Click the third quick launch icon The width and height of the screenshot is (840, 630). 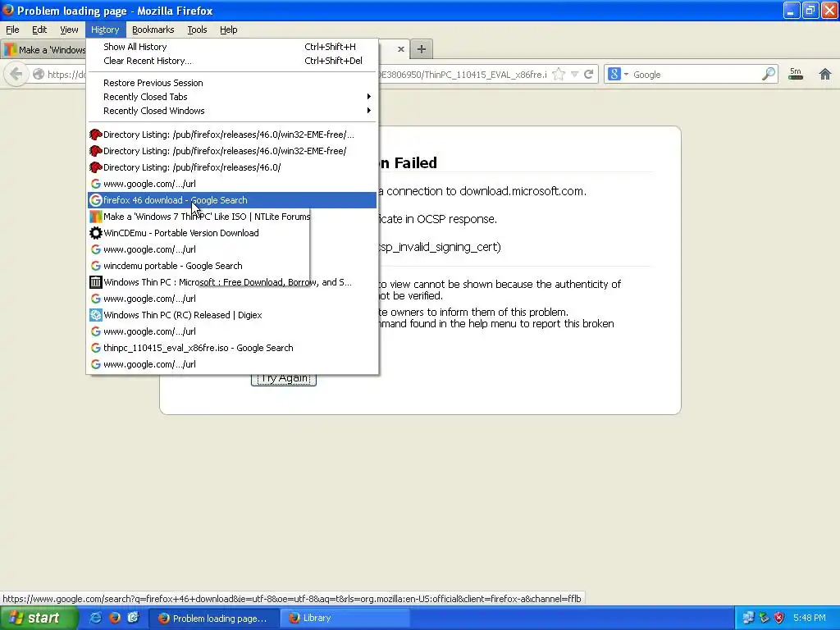pos(133,618)
